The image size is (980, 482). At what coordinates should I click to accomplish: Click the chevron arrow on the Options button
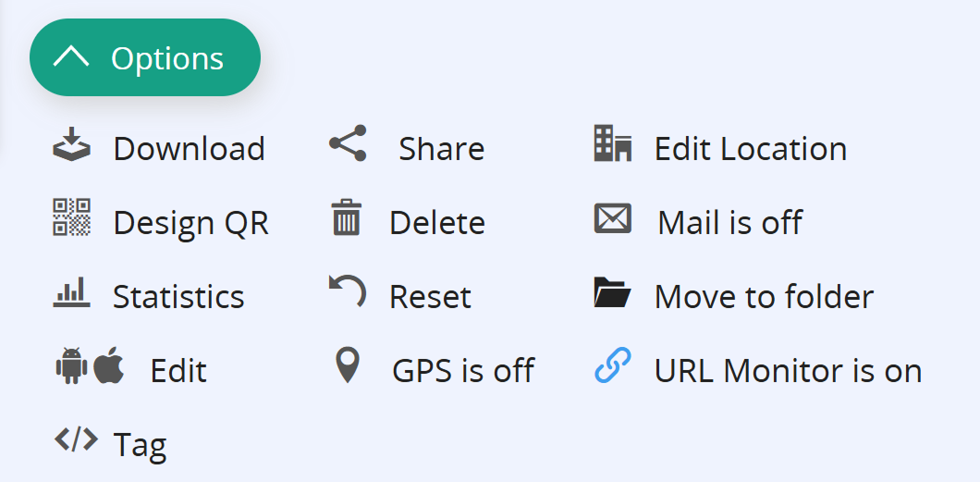pos(71,57)
